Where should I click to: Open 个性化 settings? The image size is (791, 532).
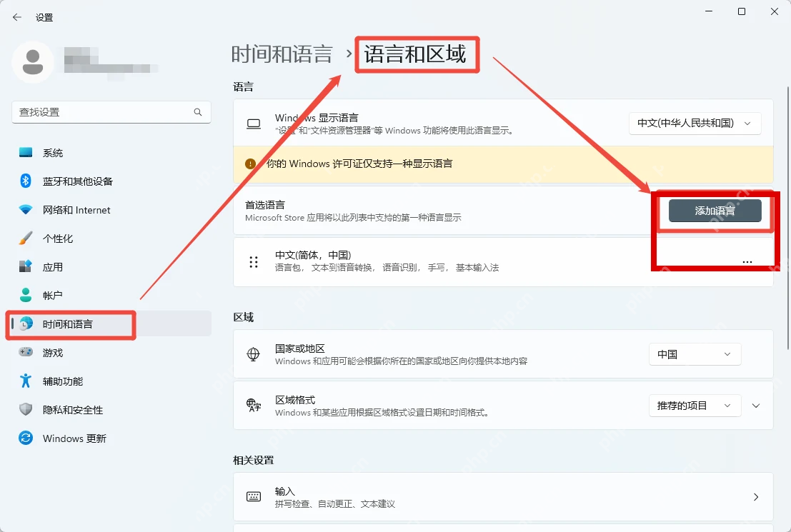coord(110,238)
